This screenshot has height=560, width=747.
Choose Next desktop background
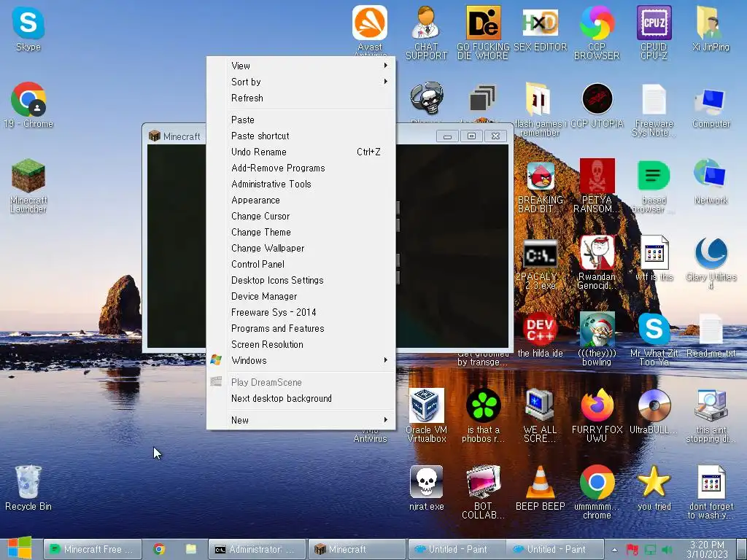[x=301, y=399]
